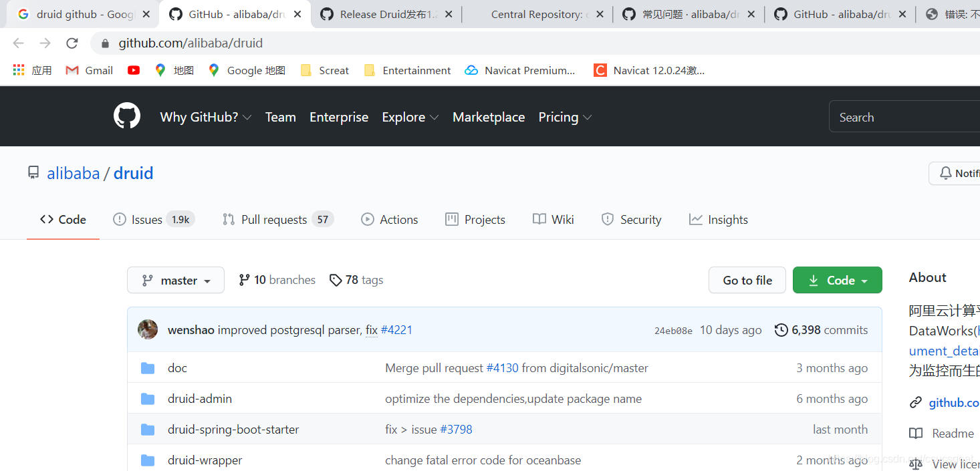Open the master branch dropdown
This screenshot has height=471, width=980.
pos(176,281)
